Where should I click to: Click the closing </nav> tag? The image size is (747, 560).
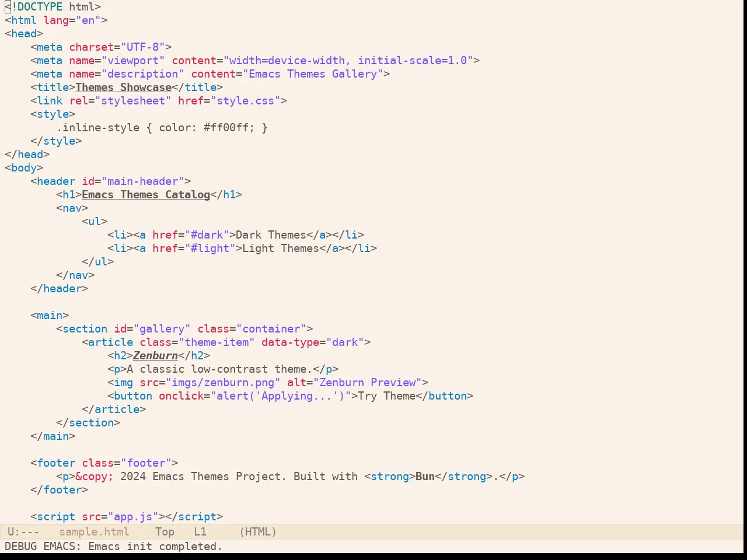coord(75,275)
